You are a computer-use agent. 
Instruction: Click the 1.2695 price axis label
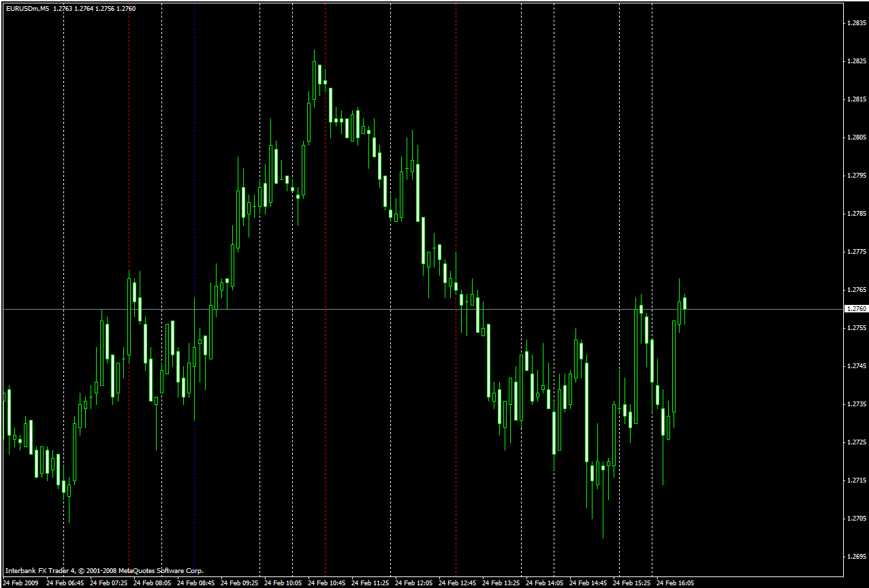855,557
